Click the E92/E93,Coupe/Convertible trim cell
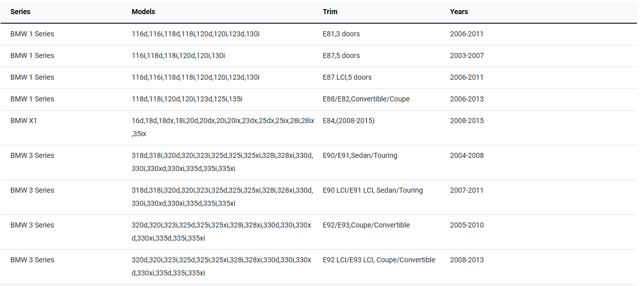 click(366, 225)
